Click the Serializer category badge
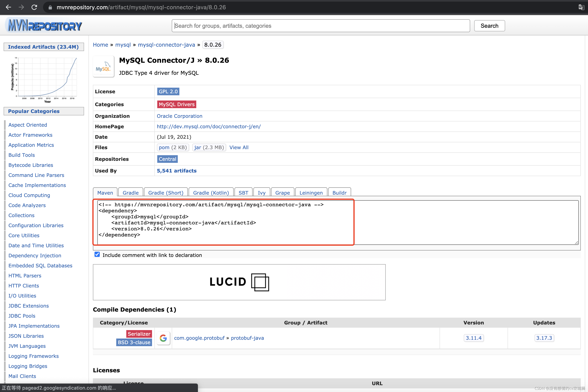Viewport: 588px width, 392px height. coord(139,334)
